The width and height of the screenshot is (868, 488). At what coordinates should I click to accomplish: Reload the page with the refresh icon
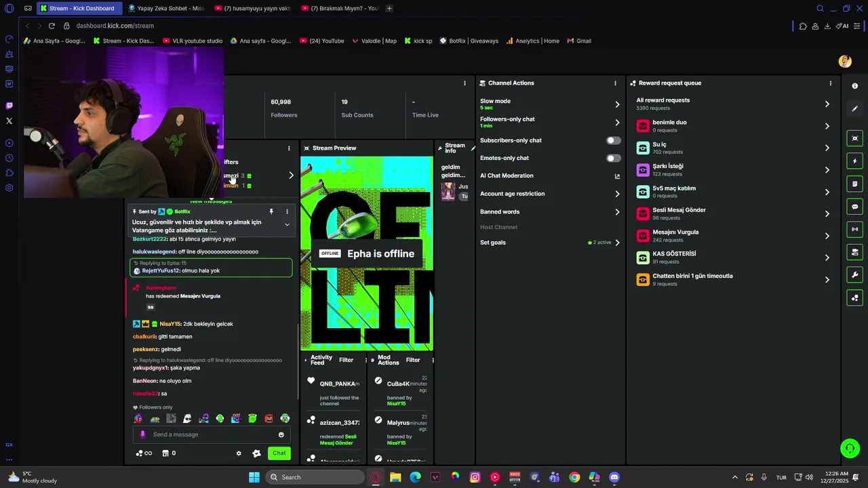tap(52, 26)
